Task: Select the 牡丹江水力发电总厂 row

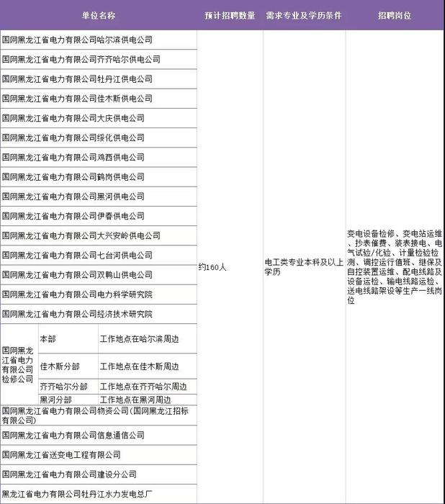Action: [99, 494]
